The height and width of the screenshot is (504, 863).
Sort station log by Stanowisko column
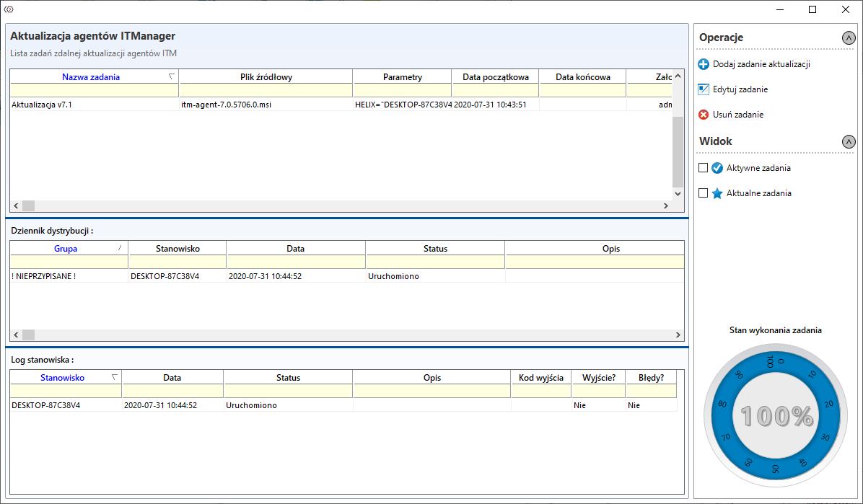pyautogui.click(x=62, y=378)
